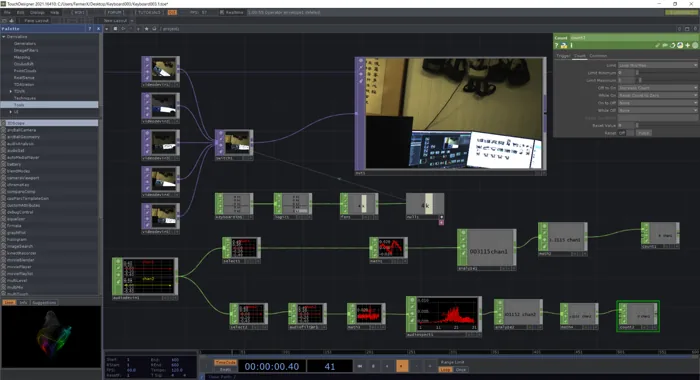This screenshot has height=380, width=700.
Task: Select the switch1 TOP node
Action: pos(234,145)
